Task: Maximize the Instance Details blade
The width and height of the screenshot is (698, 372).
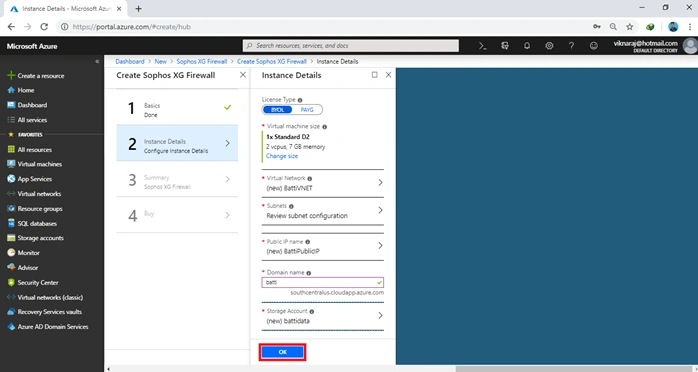Action: [374, 75]
